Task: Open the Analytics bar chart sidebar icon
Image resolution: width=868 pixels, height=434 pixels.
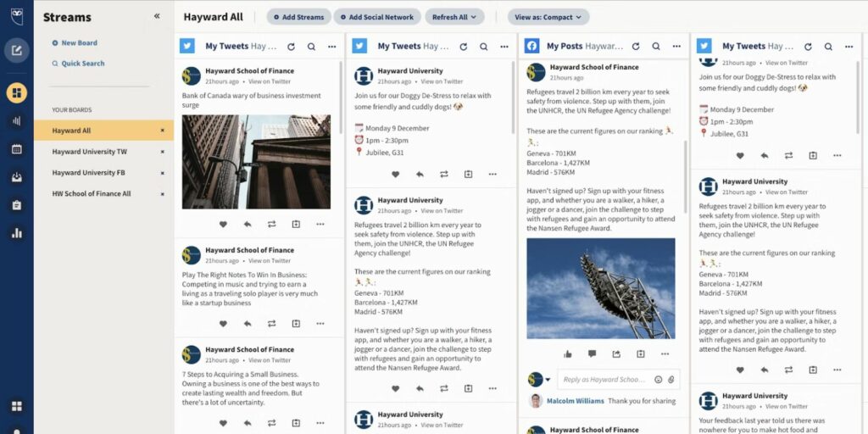Action: (x=17, y=233)
